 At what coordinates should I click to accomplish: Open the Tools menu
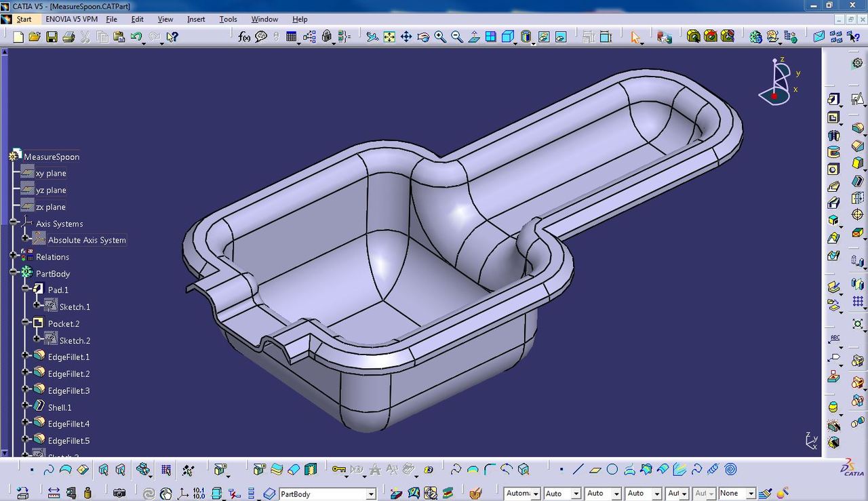(228, 19)
